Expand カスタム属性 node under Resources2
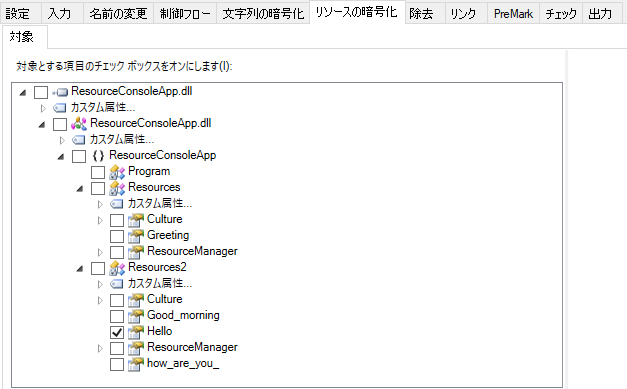The image size is (627, 389). point(100,284)
